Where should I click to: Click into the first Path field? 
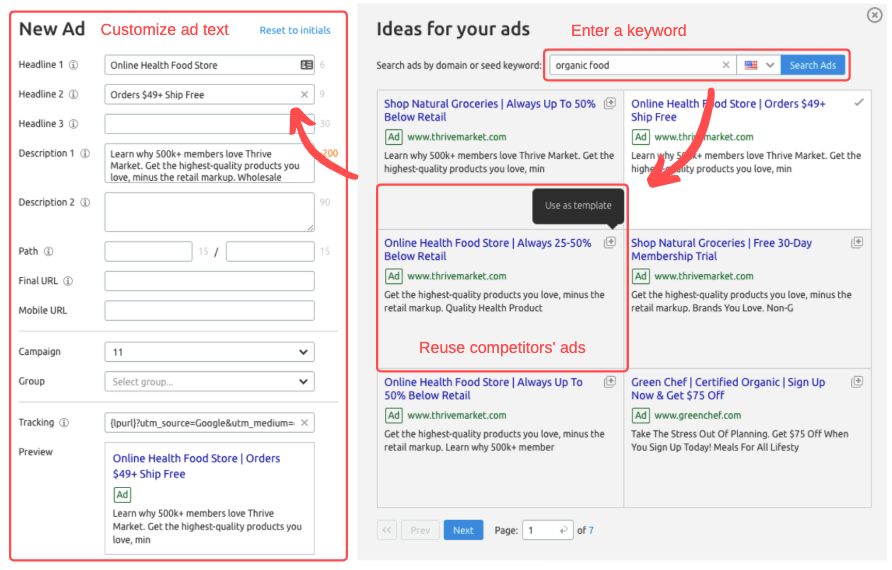point(148,251)
